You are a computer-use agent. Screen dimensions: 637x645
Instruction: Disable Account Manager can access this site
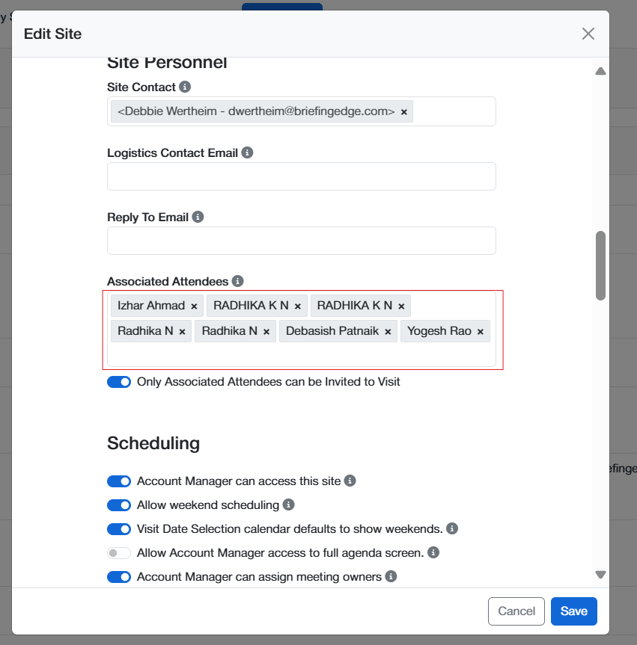(x=119, y=481)
